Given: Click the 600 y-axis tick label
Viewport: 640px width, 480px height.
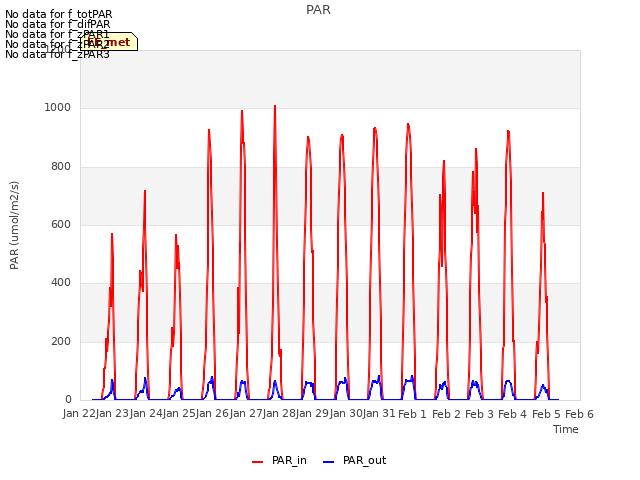Looking at the screenshot, I should tap(61, 224).
